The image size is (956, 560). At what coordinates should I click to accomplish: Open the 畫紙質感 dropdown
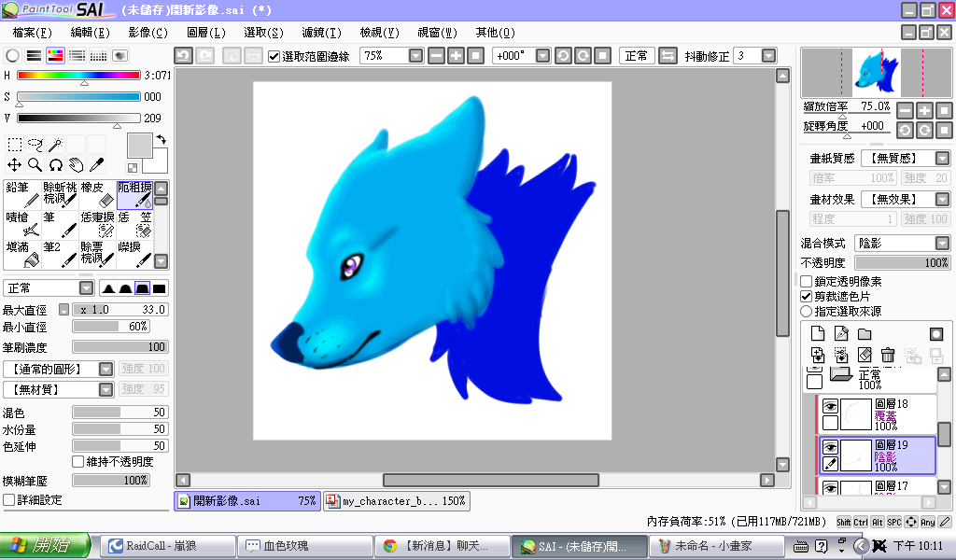[x=942, y=159]
